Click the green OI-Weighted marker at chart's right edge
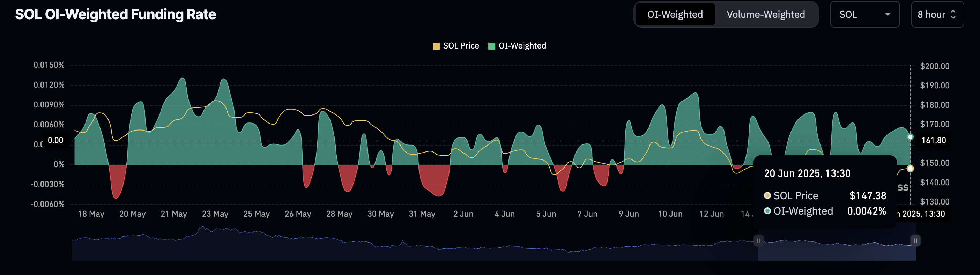Screen dimensions: 980x275 point(910,136)
